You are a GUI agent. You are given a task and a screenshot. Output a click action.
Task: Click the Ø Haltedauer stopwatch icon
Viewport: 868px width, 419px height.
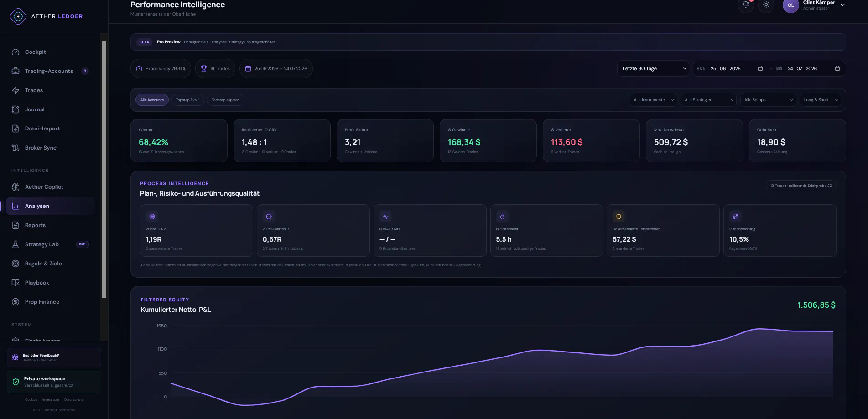(502, 217)
